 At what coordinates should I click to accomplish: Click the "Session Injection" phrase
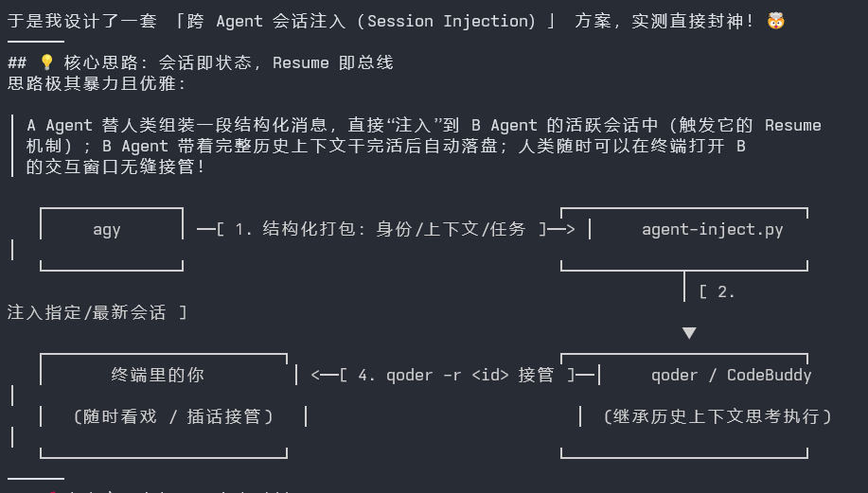452,21
